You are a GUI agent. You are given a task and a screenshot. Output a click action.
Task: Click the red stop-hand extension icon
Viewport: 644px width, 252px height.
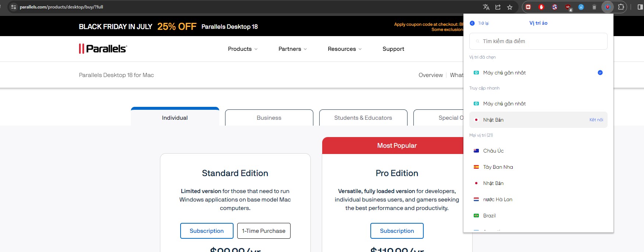(x=541, y=7)
